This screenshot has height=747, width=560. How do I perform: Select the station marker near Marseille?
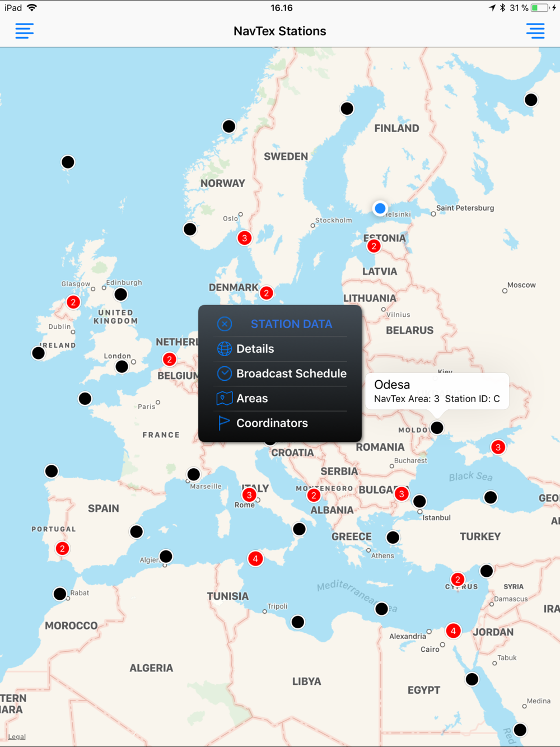coord(193,475)
